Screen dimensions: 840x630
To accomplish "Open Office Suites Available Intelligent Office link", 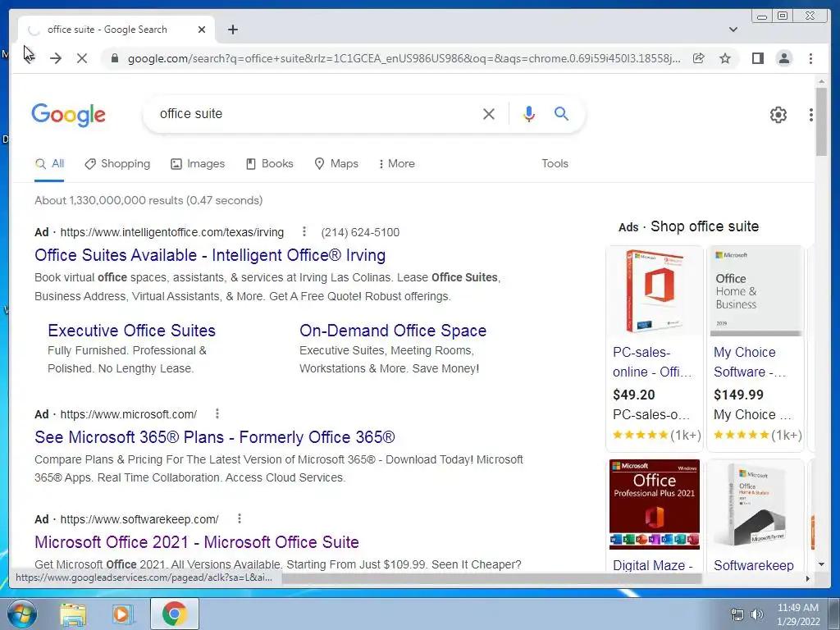I will pos(210,255).
